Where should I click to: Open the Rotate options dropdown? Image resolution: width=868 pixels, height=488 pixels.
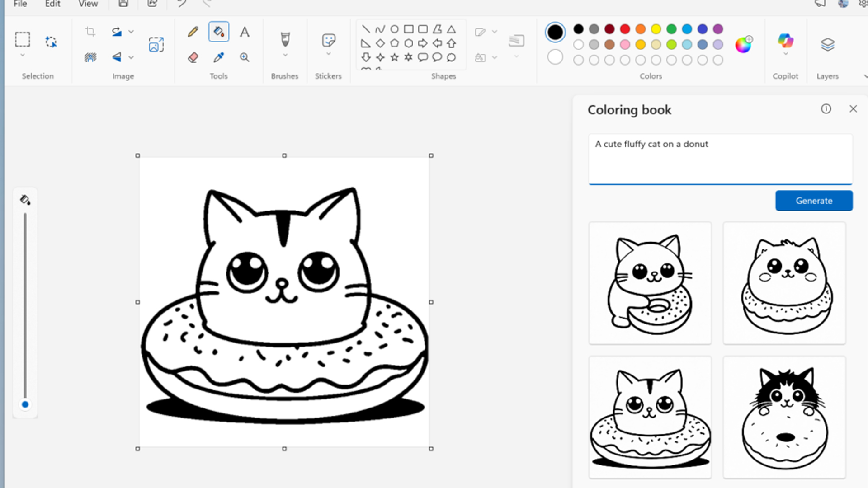(131, 32)
